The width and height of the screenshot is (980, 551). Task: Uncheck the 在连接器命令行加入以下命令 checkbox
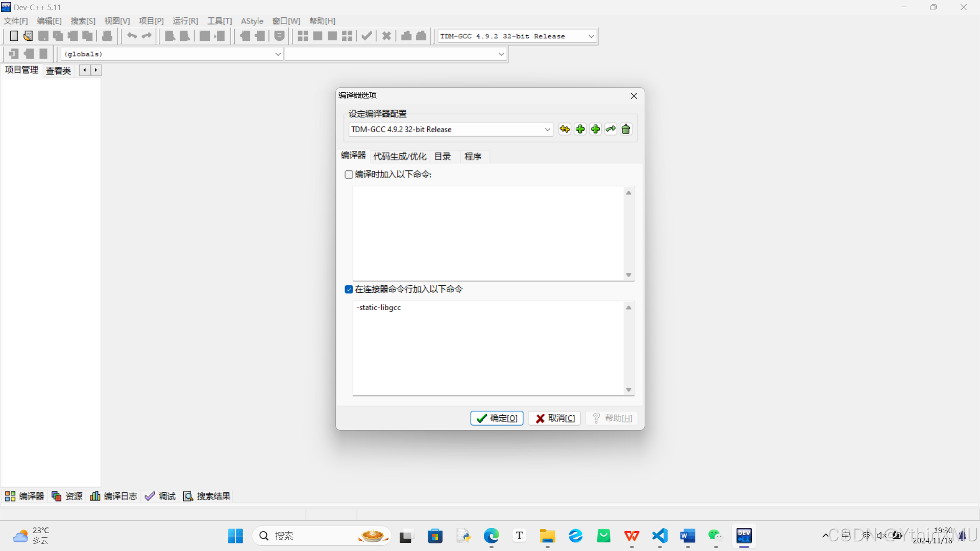coord(349,290)
